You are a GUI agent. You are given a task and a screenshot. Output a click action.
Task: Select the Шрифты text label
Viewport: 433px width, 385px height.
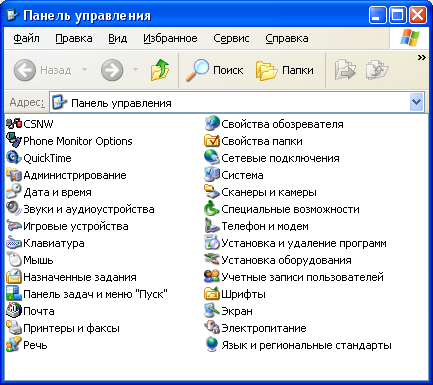(243, 294)
